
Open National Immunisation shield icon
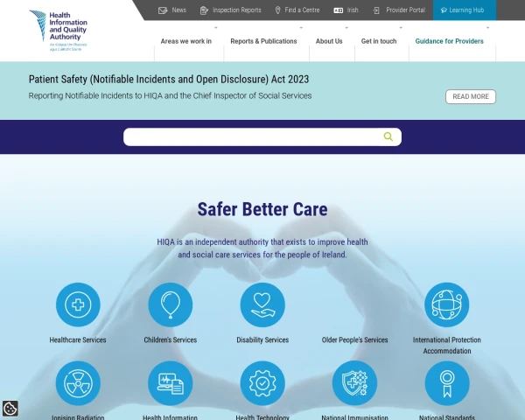354,383
